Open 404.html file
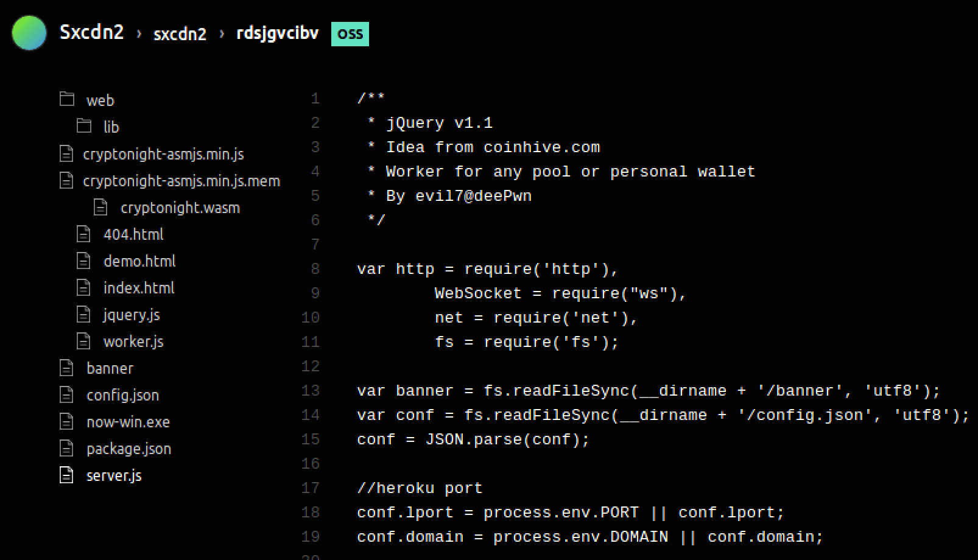Image resolution: width=978 pixels, height=560 pixels. (x=133, y=234)
